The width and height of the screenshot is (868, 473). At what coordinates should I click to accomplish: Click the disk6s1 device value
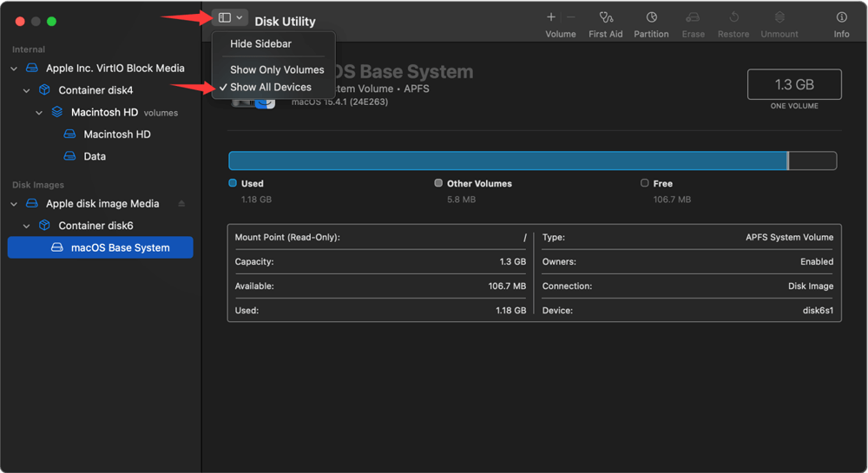pyautogui.click(x=819, y=311)
